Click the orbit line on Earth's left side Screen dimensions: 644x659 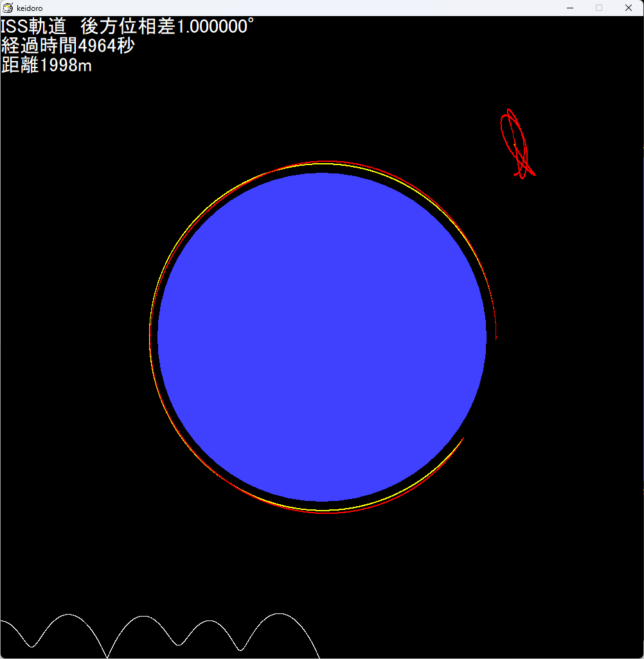[x=150, y=337]
